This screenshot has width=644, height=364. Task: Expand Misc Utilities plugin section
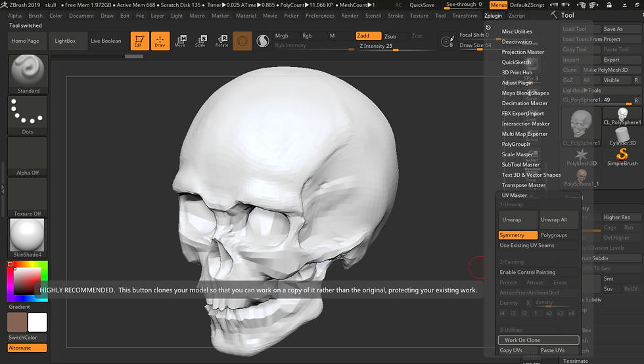pyautogui.click(x=517, y=32)
